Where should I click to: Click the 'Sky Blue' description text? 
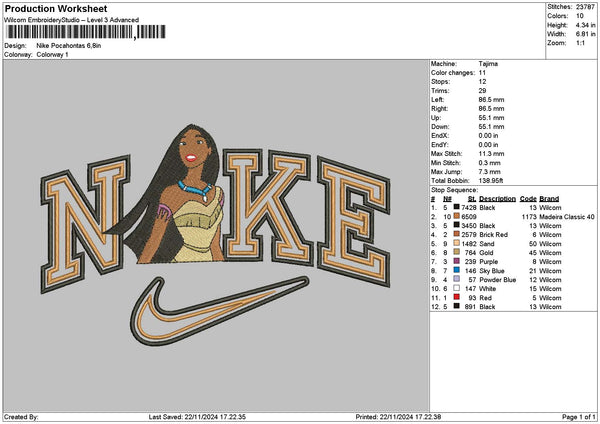point(492,271)
